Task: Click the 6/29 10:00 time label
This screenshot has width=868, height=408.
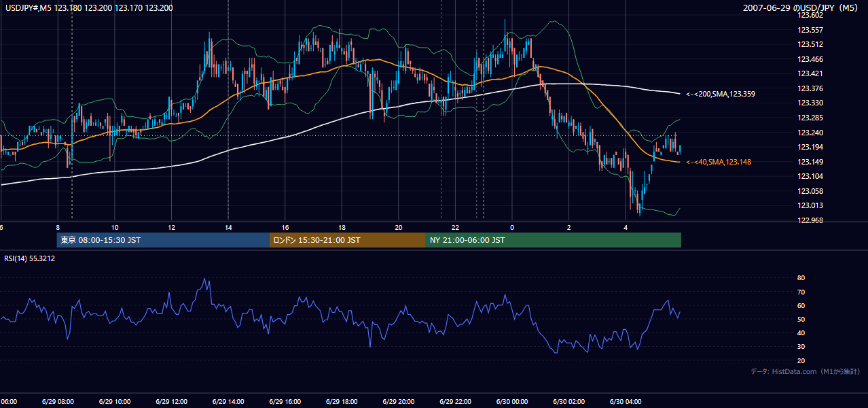Action: point(115,401)
